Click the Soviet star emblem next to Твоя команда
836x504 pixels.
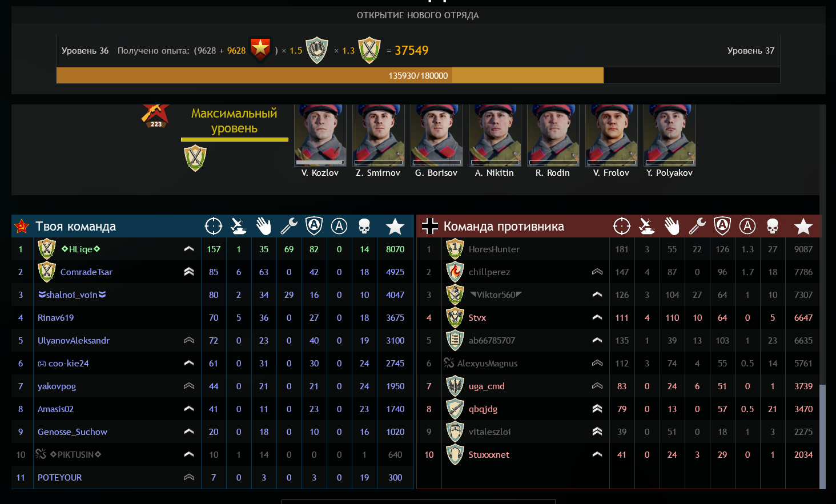22,227
